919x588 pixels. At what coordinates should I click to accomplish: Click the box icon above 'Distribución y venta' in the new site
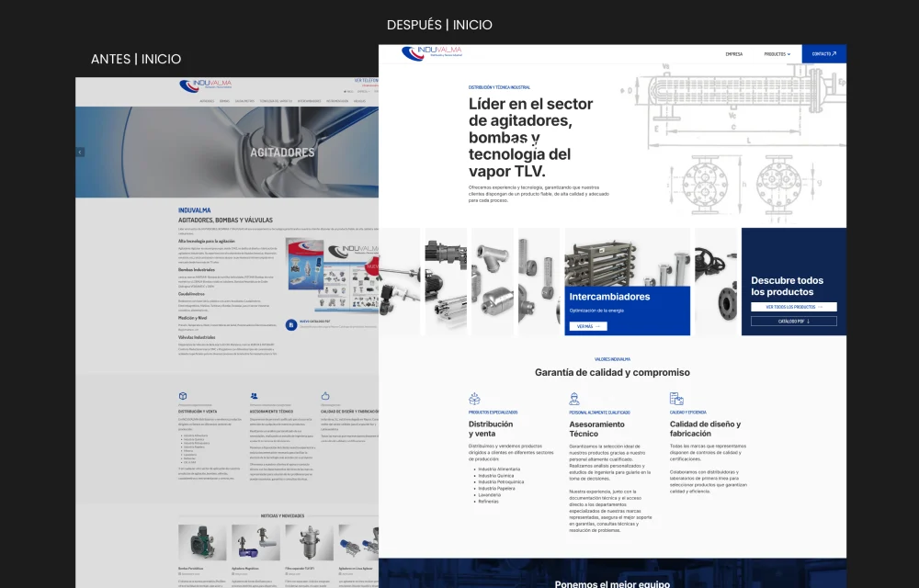coord(475,399)
